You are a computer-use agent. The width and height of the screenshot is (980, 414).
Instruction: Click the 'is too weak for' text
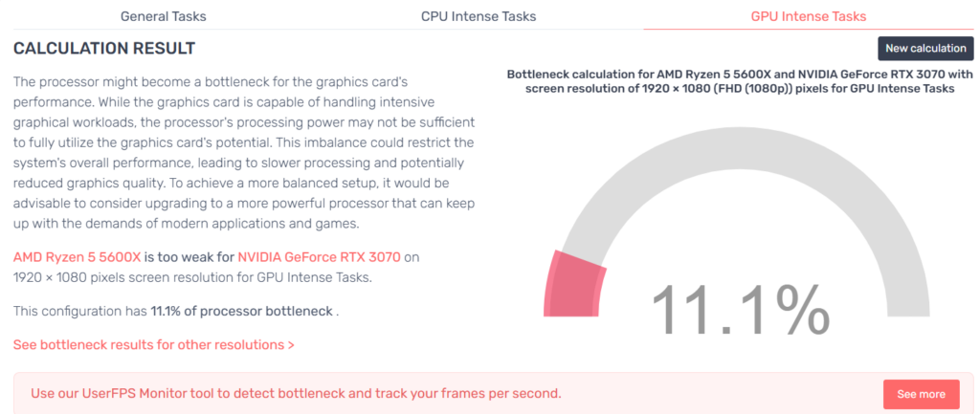(x=189, y=257)
